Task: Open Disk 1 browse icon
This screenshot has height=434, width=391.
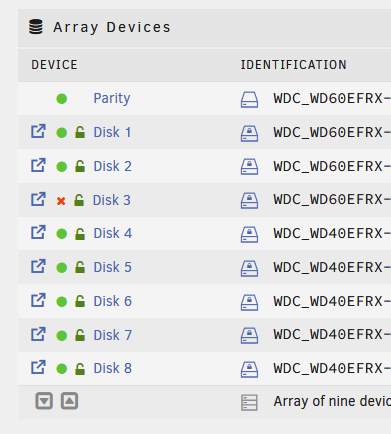Action: [x=38, y=131]
